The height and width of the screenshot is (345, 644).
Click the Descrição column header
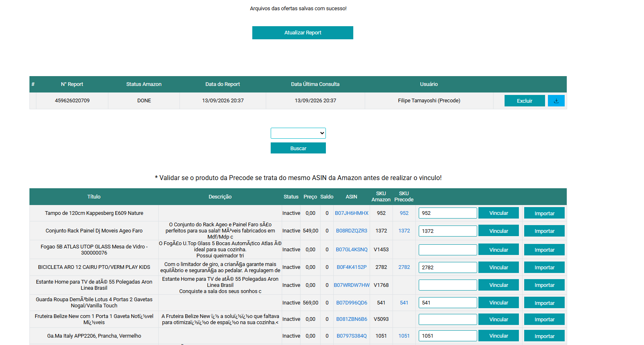(220, 197)
